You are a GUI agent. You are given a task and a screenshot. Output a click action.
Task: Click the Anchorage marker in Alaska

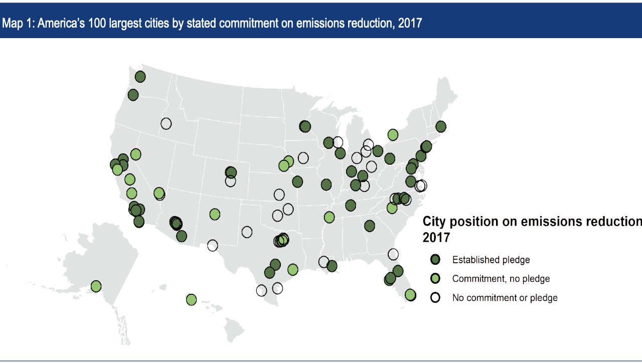pyautogui.click(x=96, y=286)
